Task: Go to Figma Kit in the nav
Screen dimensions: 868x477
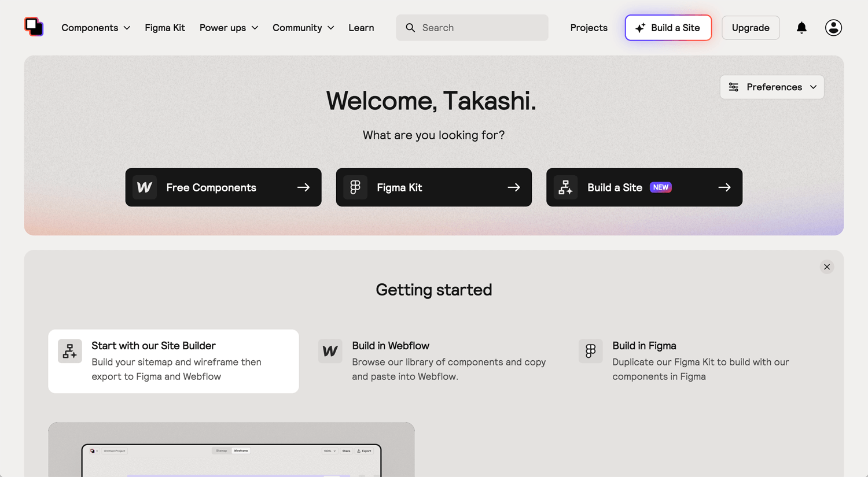Action: point(165,28)
